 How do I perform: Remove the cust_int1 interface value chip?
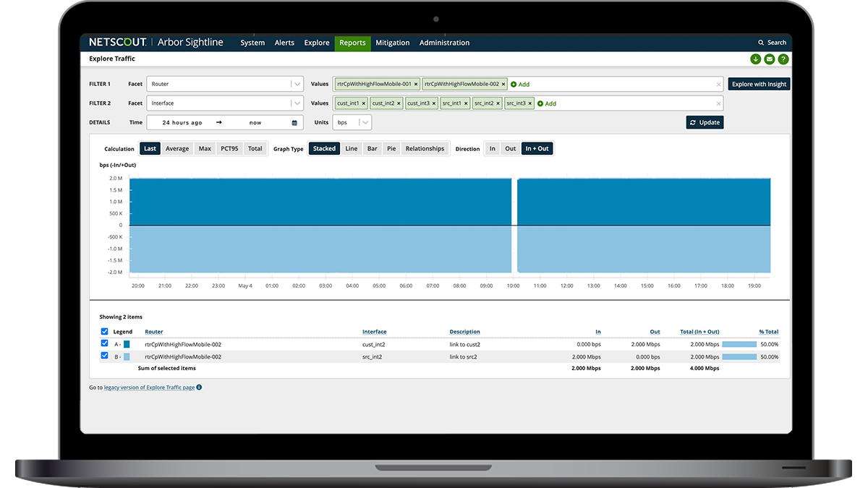point(362,103)
